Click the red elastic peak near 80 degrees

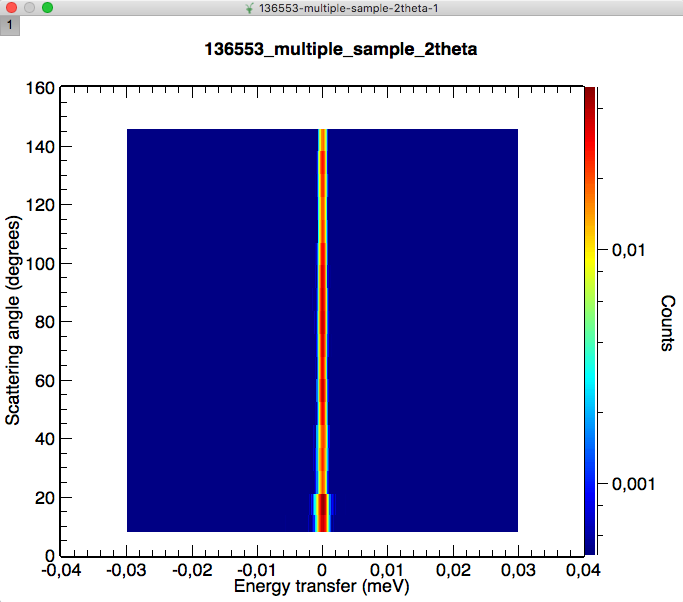point(322,321)
